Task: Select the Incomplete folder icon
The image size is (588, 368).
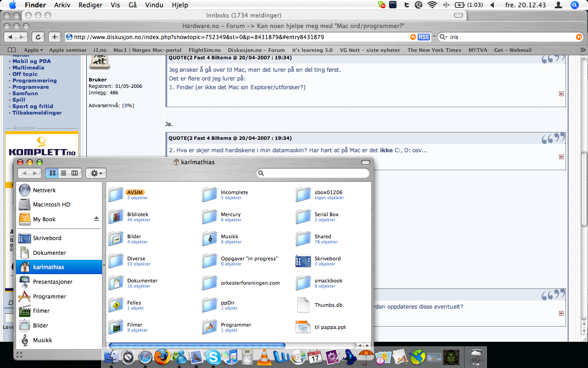Action: click(210, 195)
